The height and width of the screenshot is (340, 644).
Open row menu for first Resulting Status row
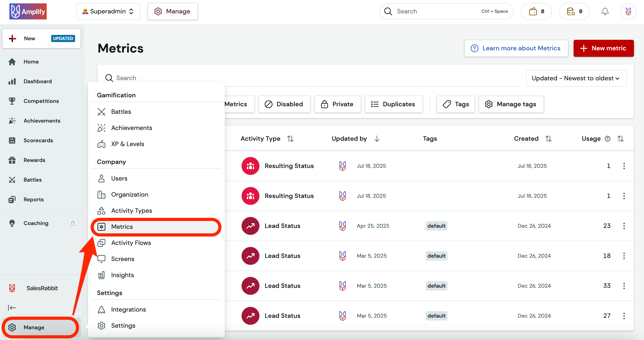pyautogui.click(x=624, y=166)
